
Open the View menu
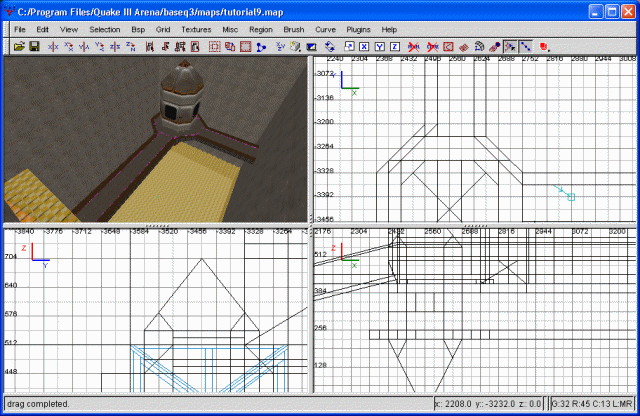69,29
